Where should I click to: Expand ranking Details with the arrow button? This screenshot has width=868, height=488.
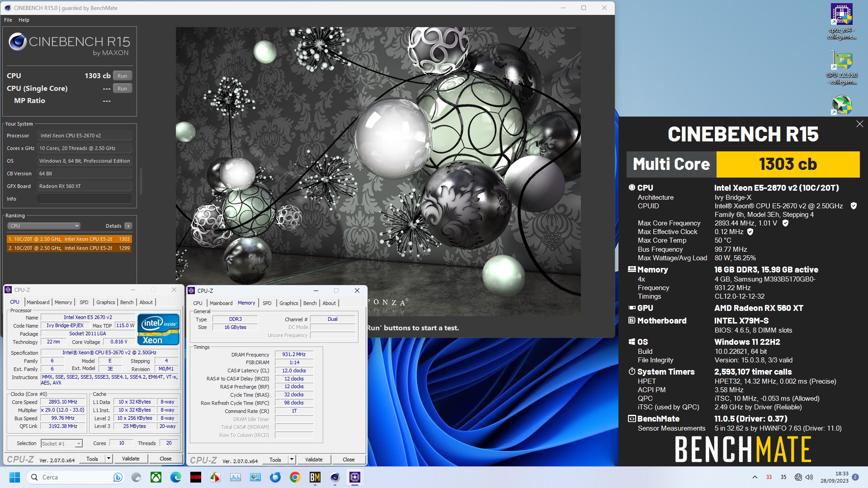pos(128,226)
